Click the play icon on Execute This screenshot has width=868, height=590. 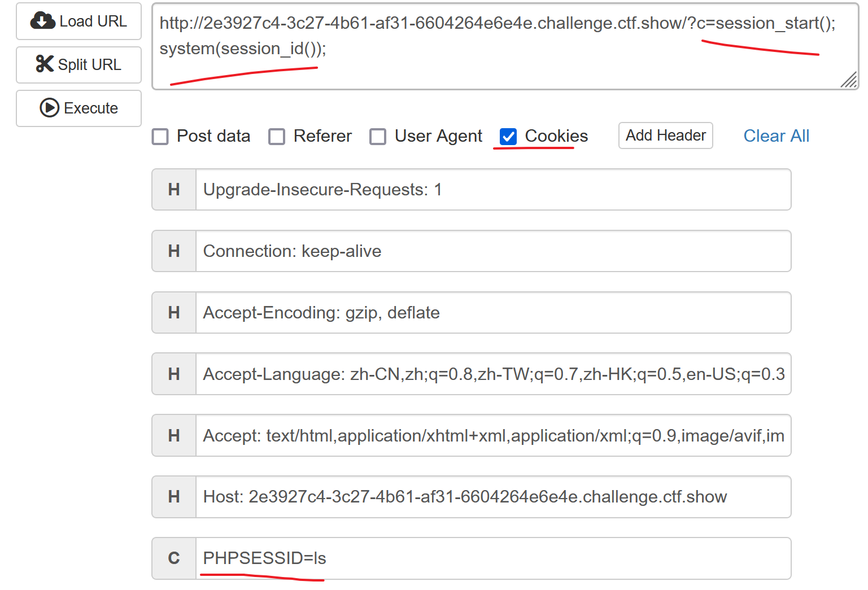50,108
